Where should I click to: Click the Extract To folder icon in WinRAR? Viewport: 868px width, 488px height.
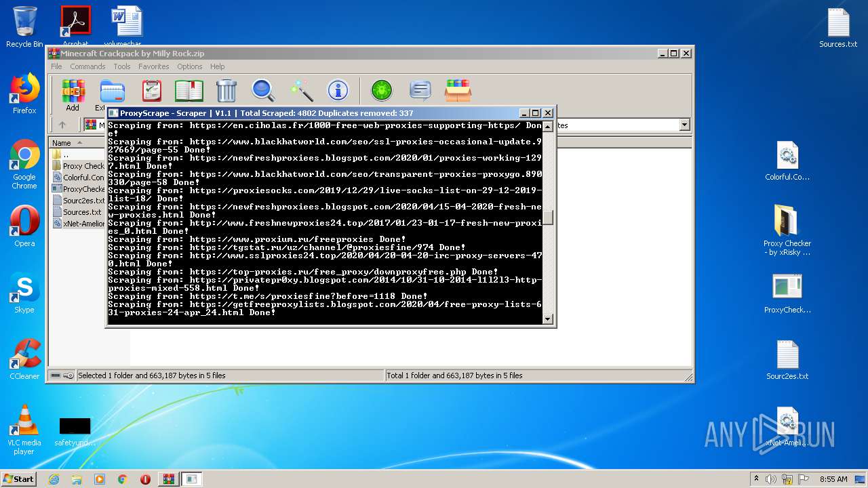click(113, 91)
